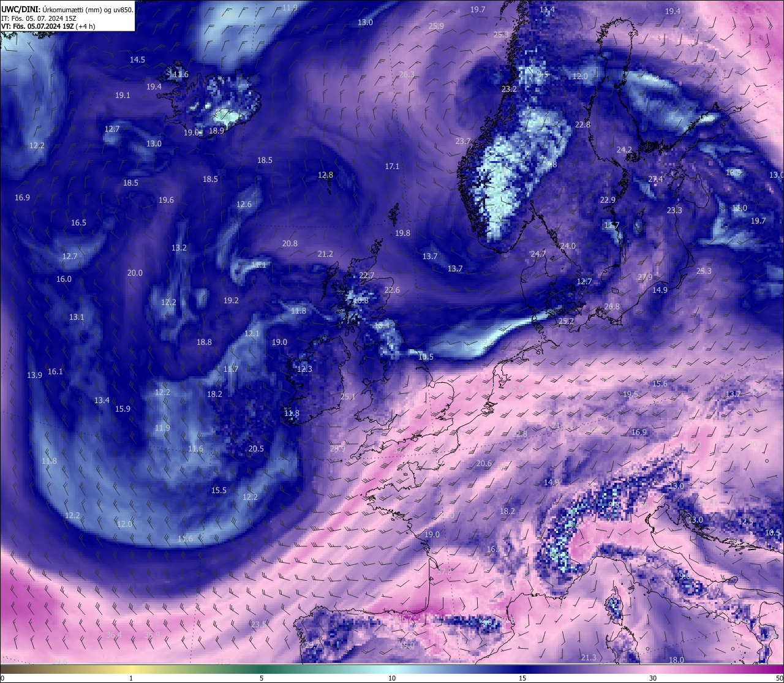Click the map value '21.3'
This screenshot has width=784, height=683.
589,658
